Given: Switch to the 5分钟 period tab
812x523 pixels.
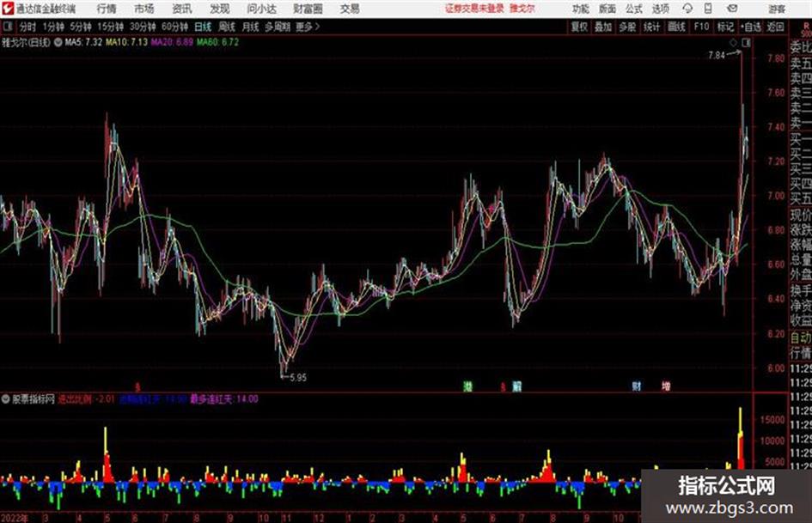Looking at the screenshot, I should click(80, 27).
